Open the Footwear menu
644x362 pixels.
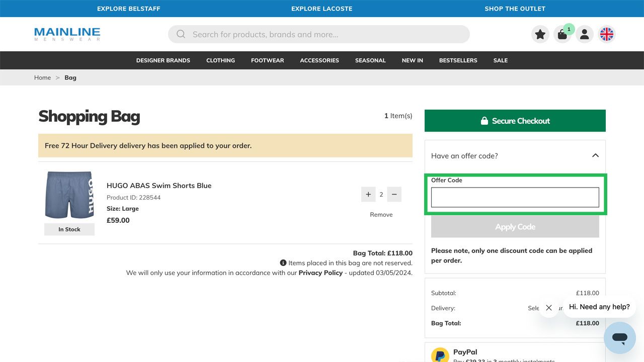click(268, 60)
